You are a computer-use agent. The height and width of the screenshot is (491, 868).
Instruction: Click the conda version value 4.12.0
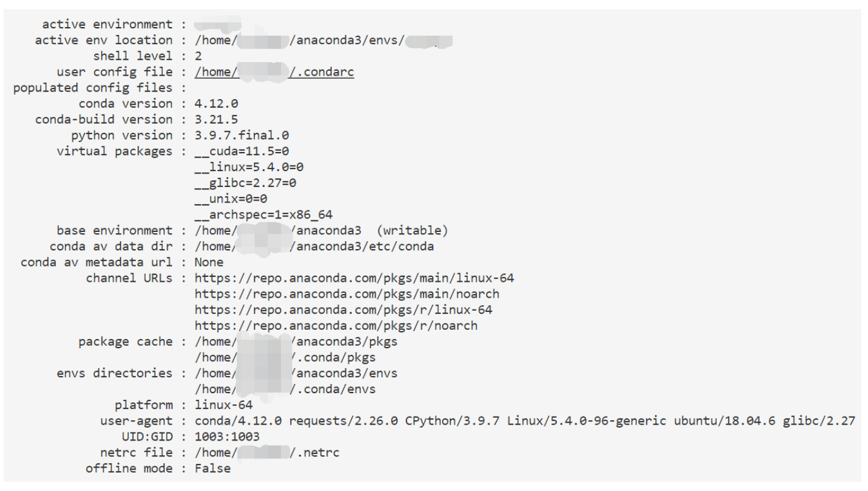(x=216, y=103)
